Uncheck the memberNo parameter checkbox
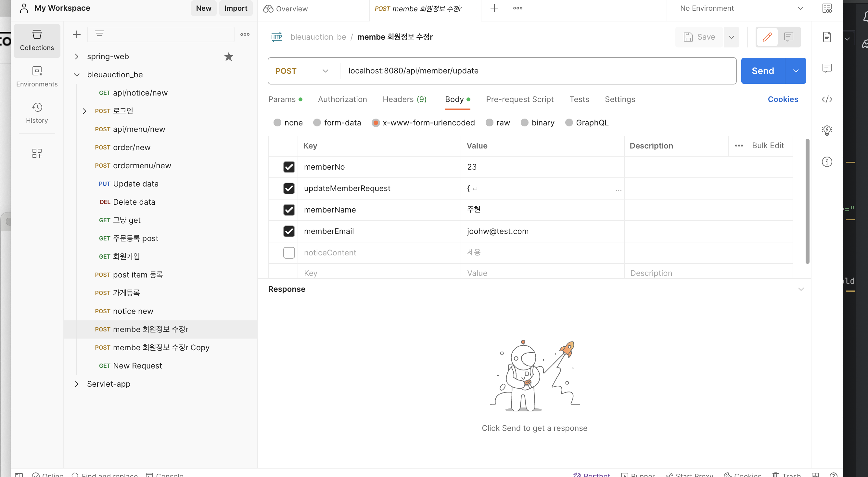 (289, 167)
